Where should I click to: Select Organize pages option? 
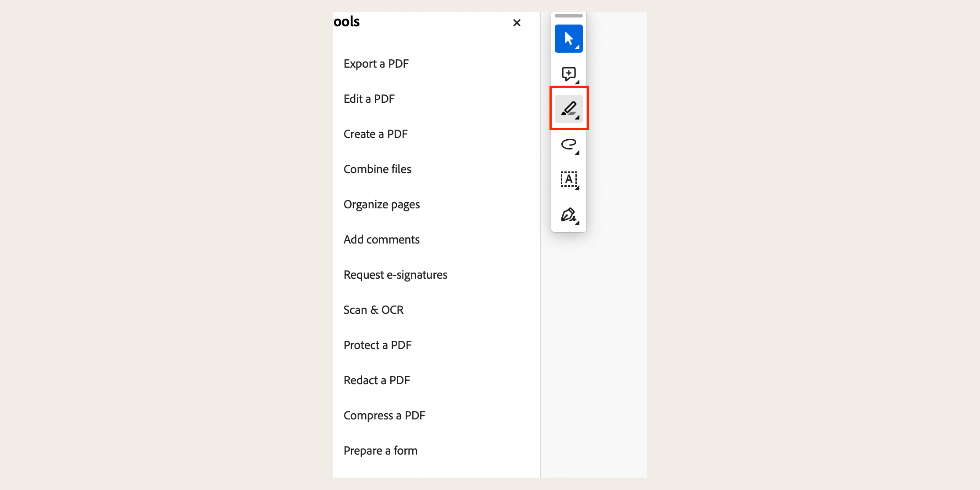[x=382, y=204]
